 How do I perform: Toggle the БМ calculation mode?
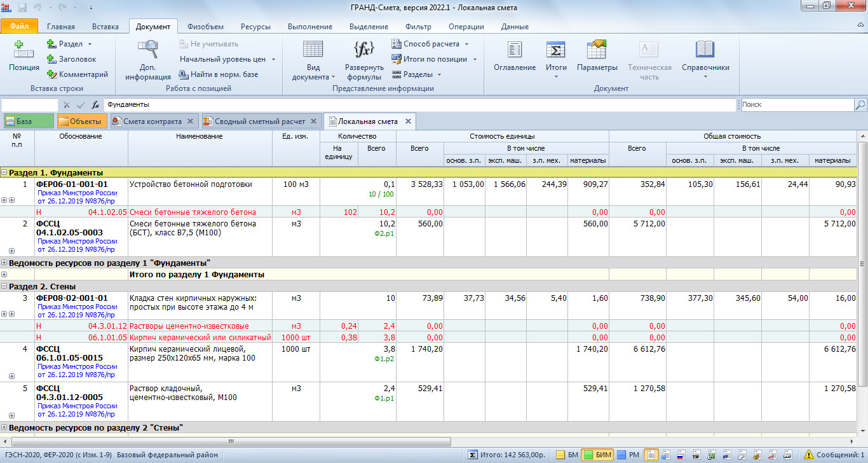(567, 455)
